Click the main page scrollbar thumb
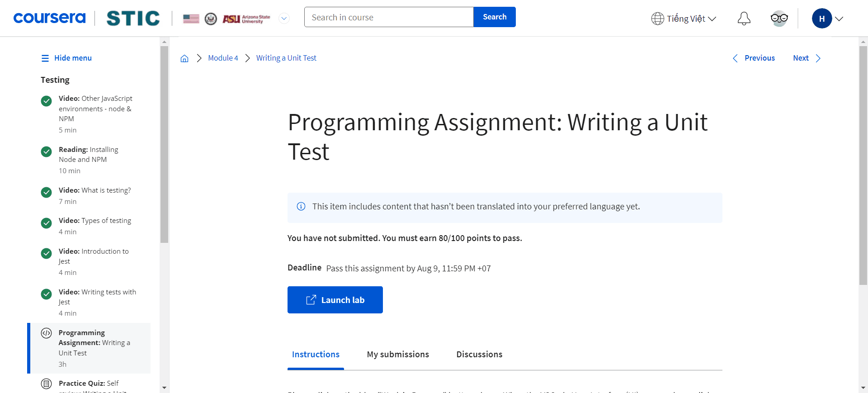Viewport: 868px width, 393px height. pos(863,165)
